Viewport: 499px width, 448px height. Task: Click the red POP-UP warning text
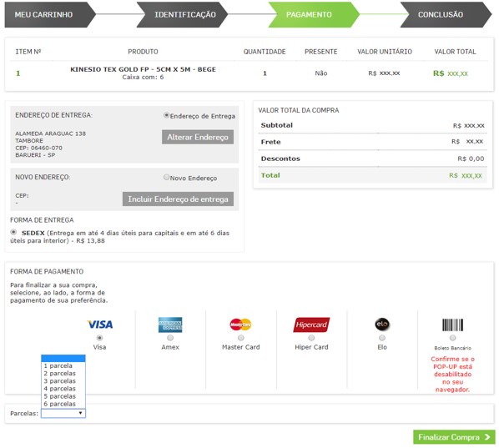point(452,375)
